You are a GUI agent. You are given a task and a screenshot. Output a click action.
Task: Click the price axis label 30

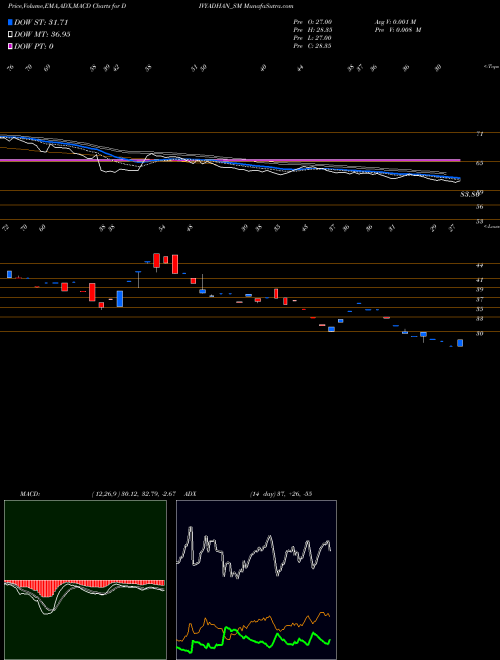[x=479, y=333]
